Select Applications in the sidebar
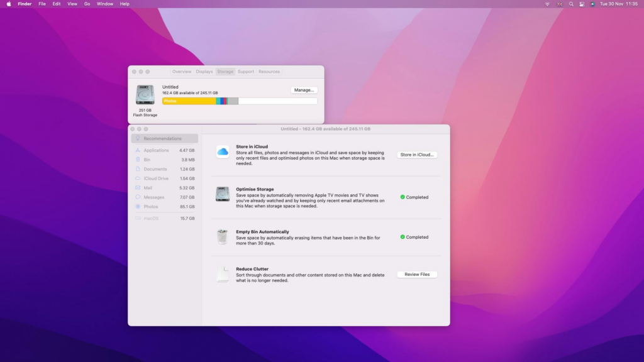This screenshot has height=362, width=644. (164, 150)
